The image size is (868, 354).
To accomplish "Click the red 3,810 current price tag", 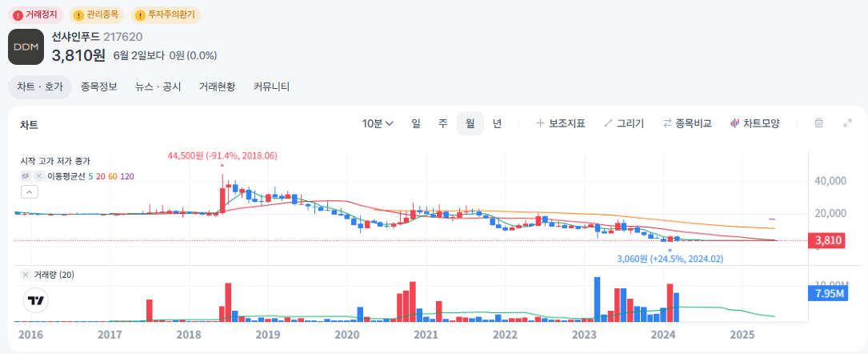I will 826,240.
